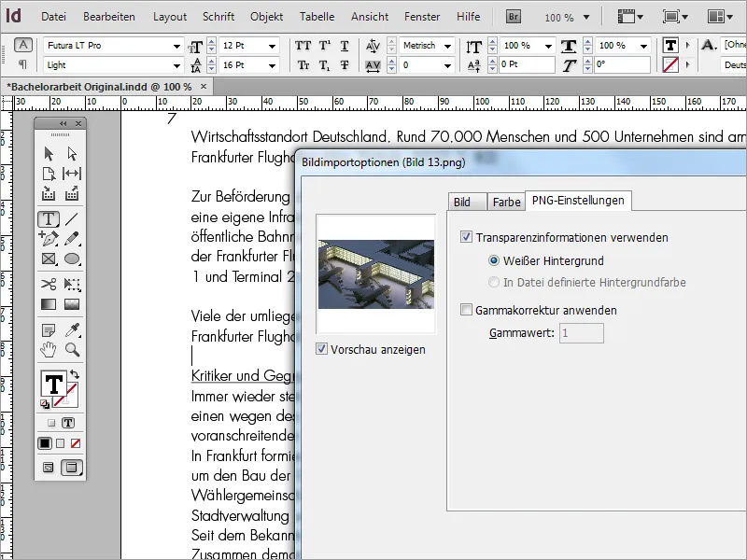Viewport: 747px width, 560px height.
Task: Select the Zoom magnifier tool
Action: 72,350
